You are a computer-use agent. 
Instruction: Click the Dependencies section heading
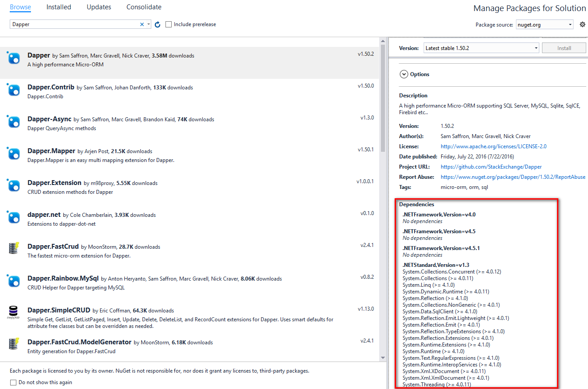pyautogui.click(x=416, y=204)
